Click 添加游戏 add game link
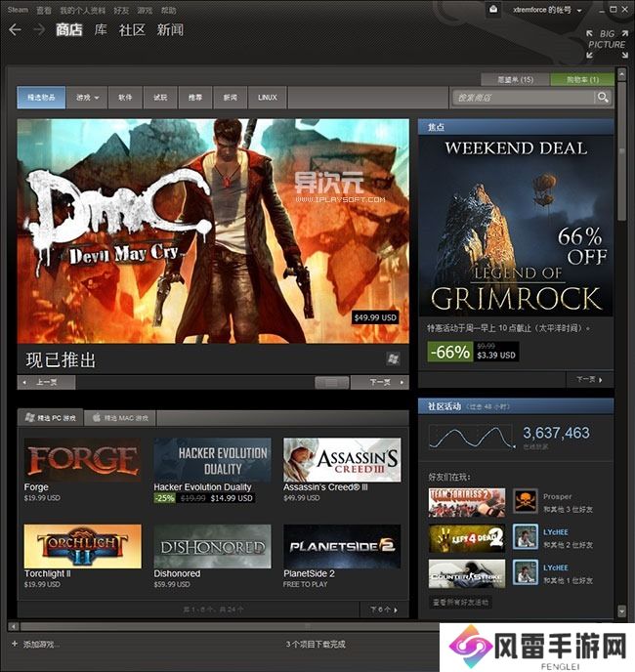 pyautogui.click(x=41, y=644)
